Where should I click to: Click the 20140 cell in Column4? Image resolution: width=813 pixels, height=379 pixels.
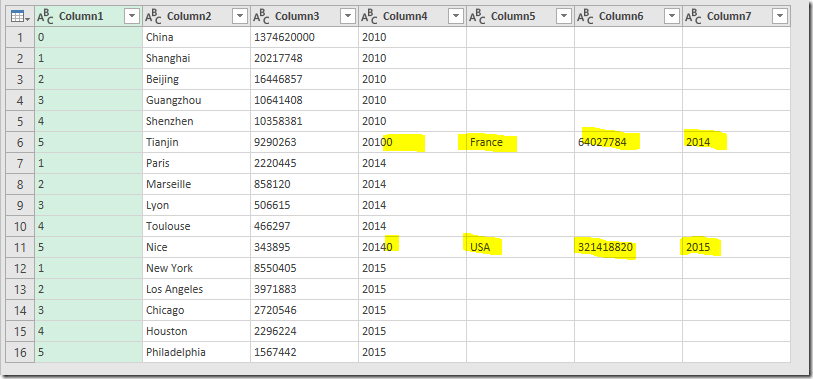coord(412,247)
